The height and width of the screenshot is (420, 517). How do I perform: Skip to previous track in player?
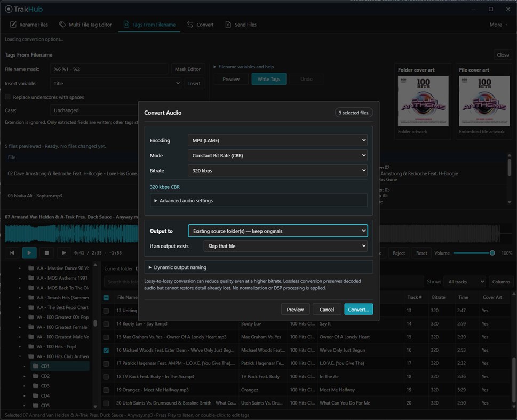(12, 253)
